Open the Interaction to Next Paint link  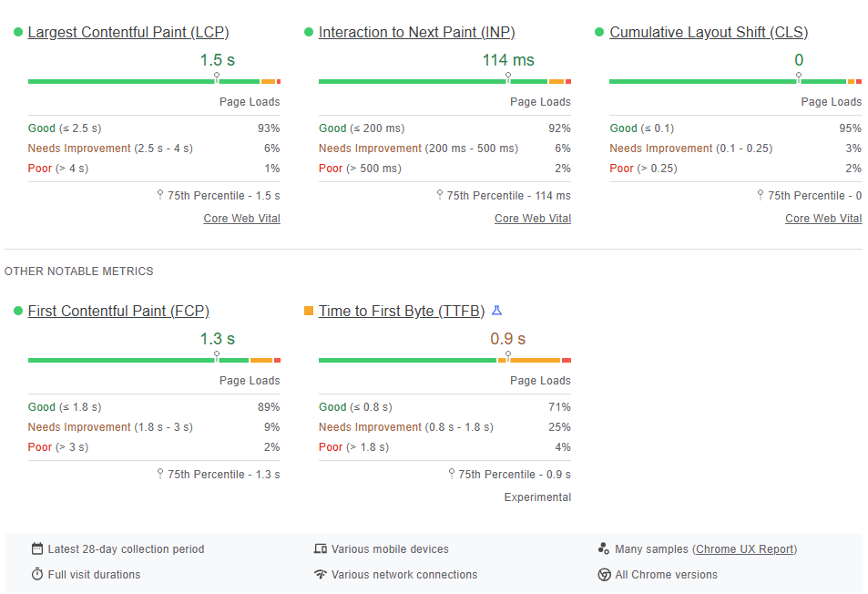point(416,32)
